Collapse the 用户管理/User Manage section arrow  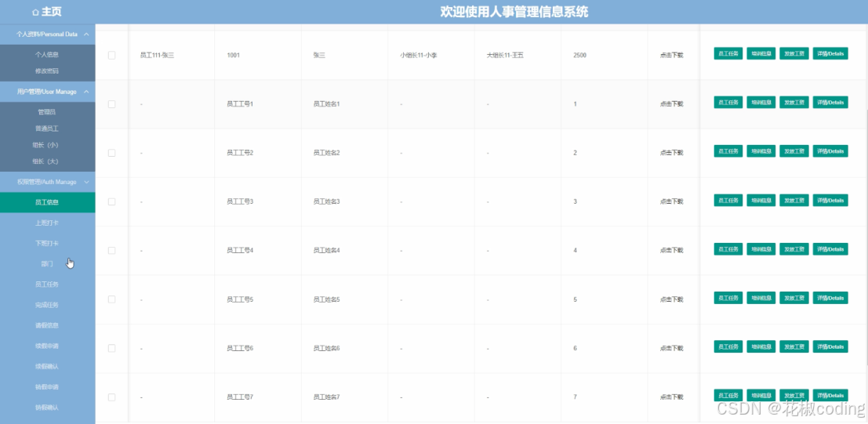click(x=85, y=92)
